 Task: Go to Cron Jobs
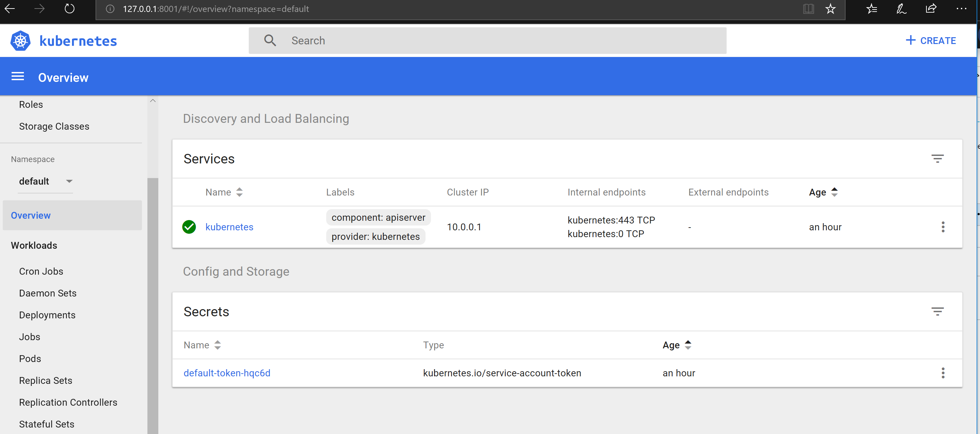tap(41, 271)
